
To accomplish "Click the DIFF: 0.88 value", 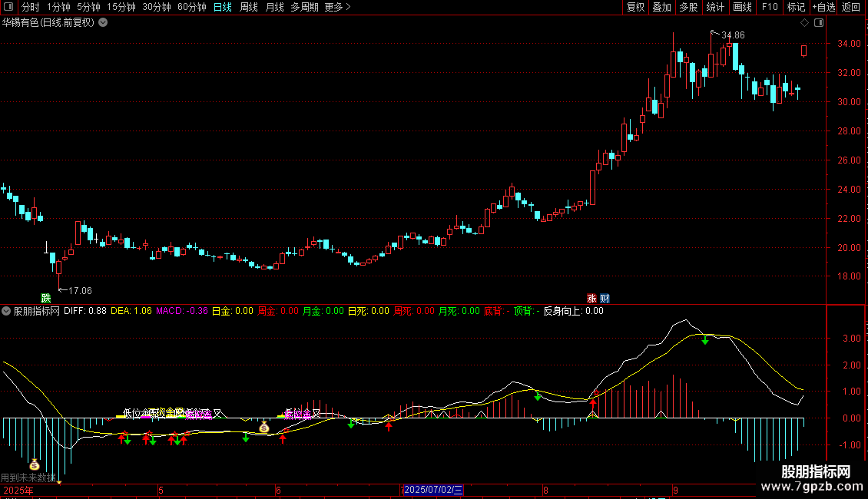I will (84, 311).
